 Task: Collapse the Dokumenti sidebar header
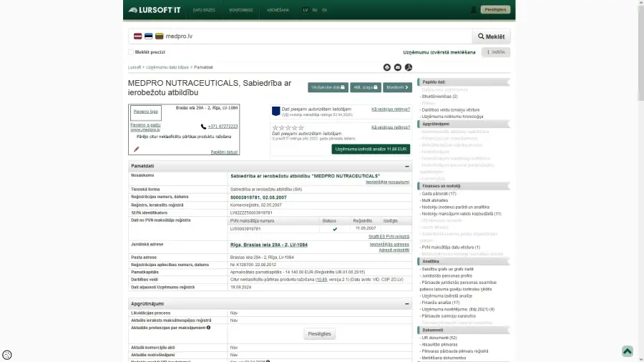click(463, 330)
